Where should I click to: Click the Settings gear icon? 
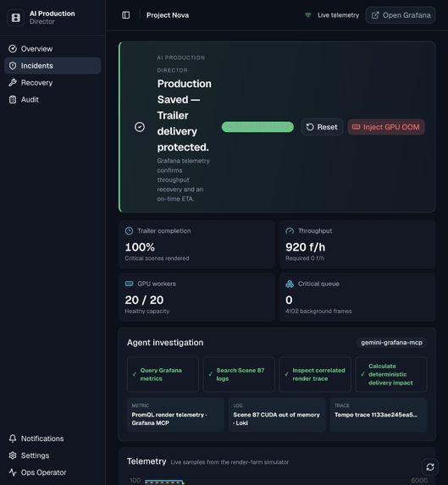13,455
